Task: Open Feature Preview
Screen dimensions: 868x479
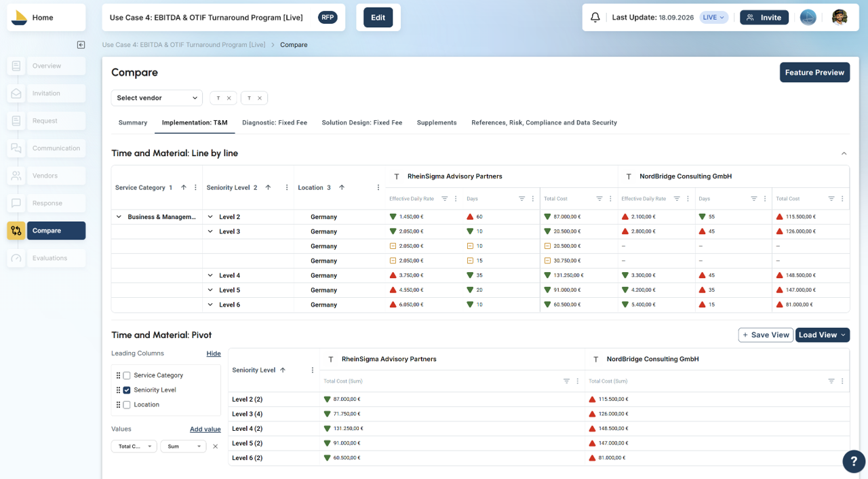Action: tap(814, 73)
